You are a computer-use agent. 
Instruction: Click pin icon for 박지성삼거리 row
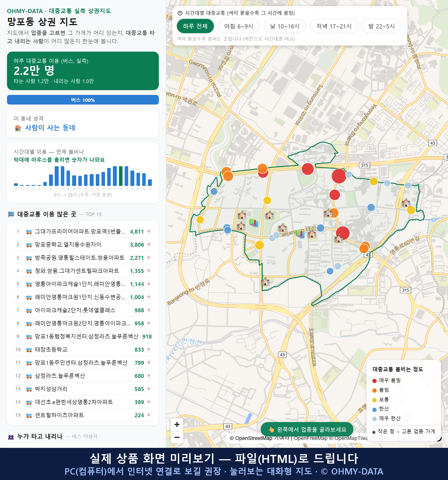click(x=149, y=389)
